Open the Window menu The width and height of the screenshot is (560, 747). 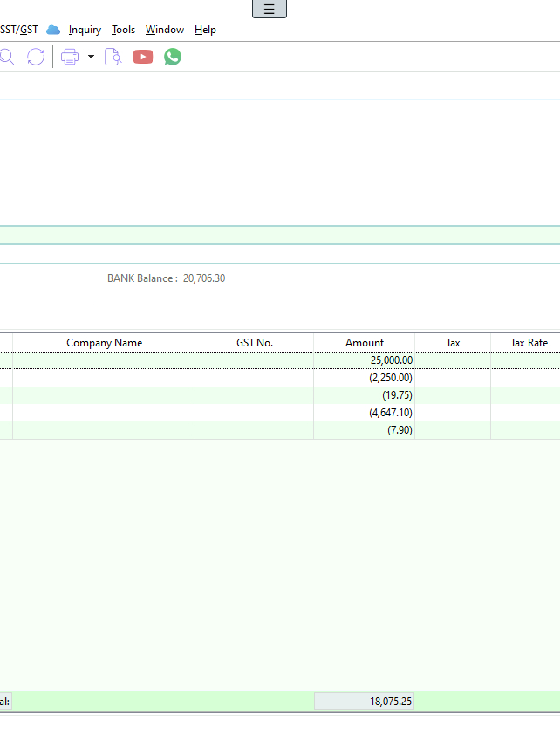(x=164, y=30)
